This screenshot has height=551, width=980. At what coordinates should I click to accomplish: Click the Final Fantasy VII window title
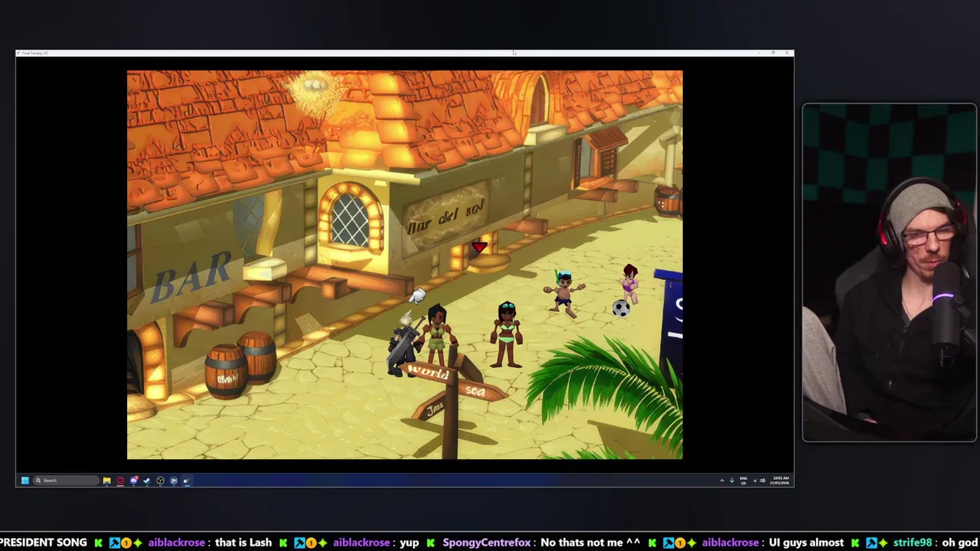[35, 53]
